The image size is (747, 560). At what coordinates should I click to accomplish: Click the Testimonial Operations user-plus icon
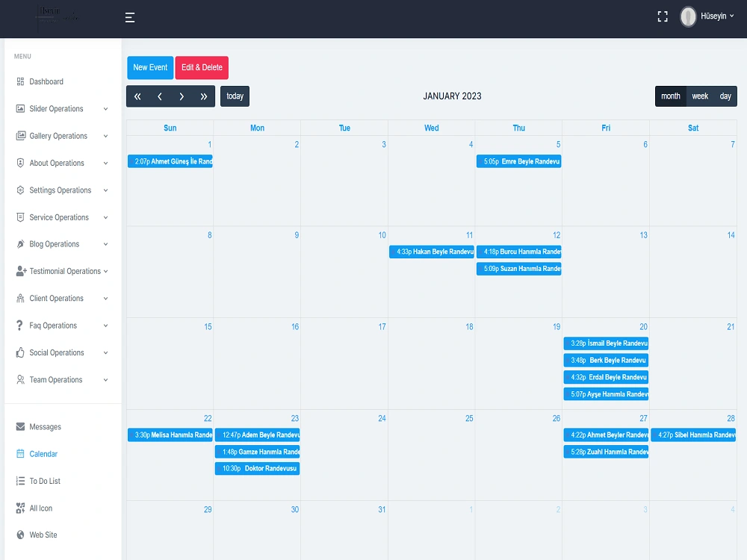tap(21, 271)
